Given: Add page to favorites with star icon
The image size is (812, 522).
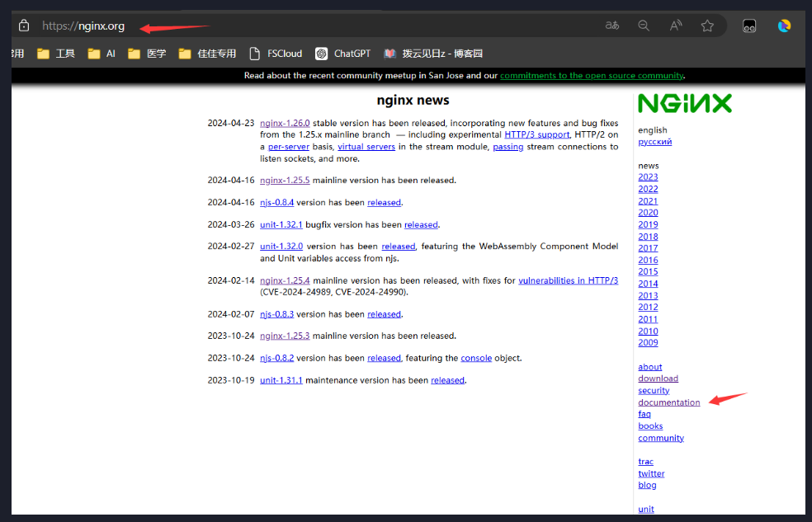Looking at the screenshot, I should click(x=707, y=26).
